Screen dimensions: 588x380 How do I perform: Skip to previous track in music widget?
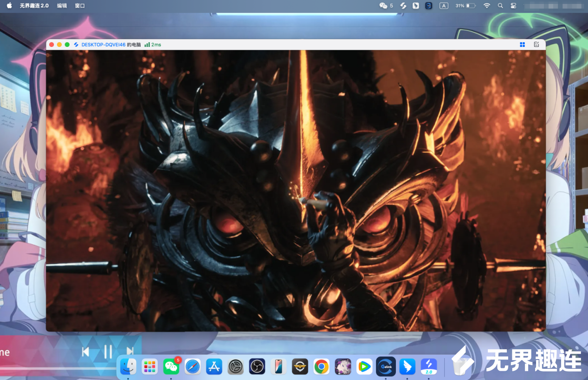[85, 352]
